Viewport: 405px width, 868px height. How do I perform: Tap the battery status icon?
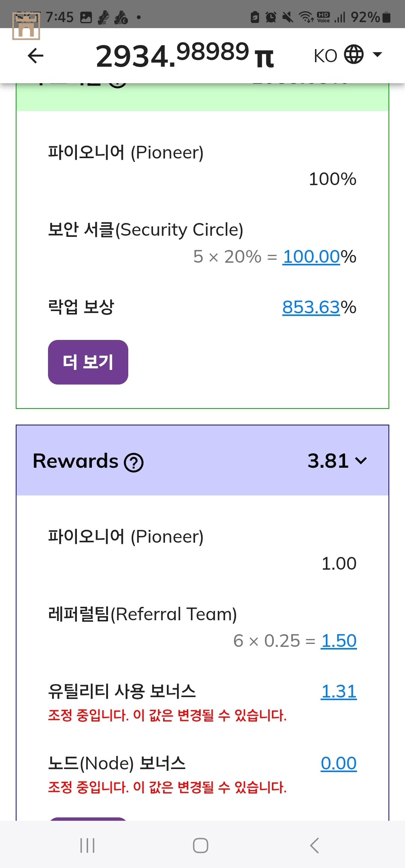click(x=386, y=17)
